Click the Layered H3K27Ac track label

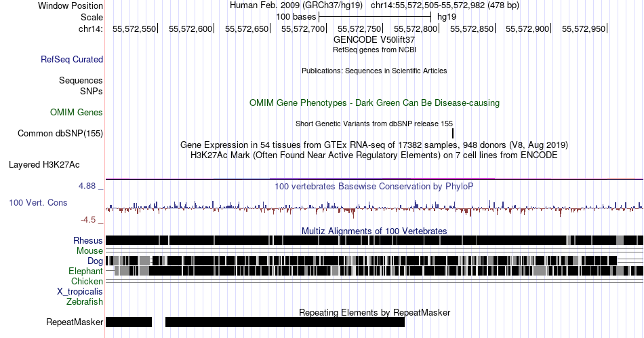click(x=44, y=164)
